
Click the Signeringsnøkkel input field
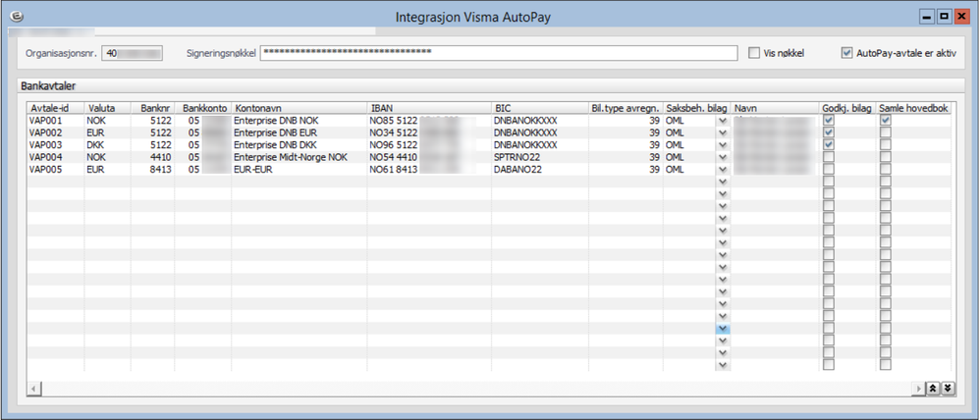[x=498, y=53]
